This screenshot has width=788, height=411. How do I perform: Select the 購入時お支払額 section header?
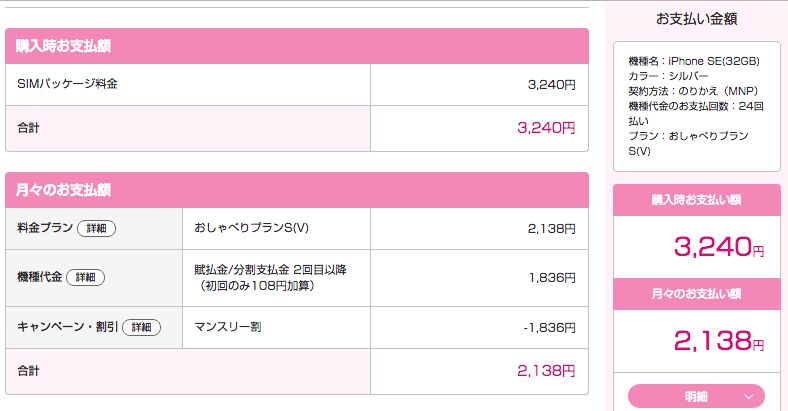(297, 46)
